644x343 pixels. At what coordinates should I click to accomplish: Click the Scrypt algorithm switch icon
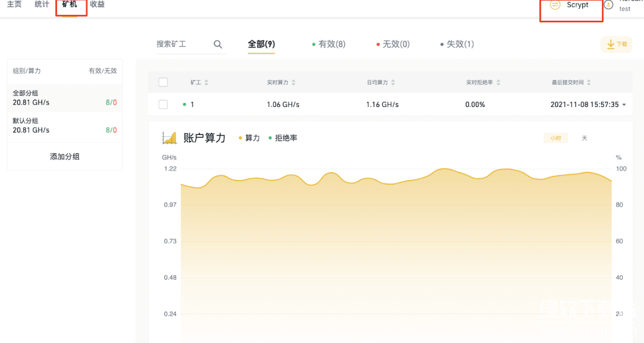555,5
